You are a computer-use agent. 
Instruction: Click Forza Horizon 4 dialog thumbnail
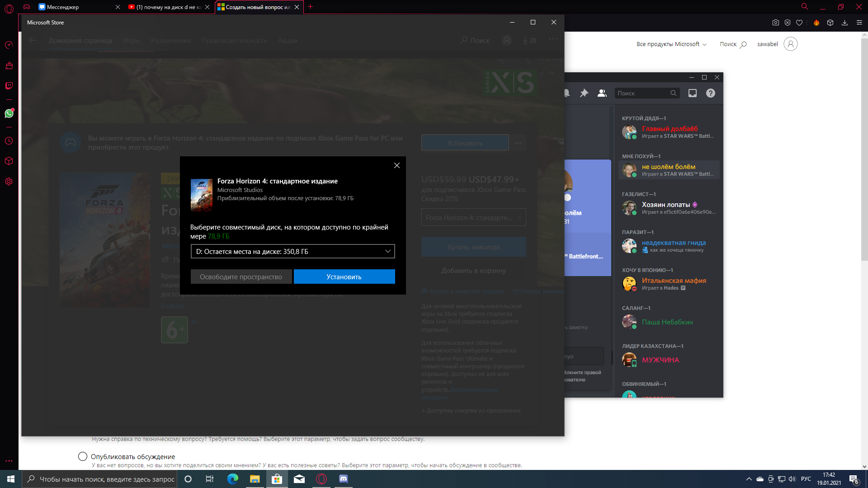202,195
